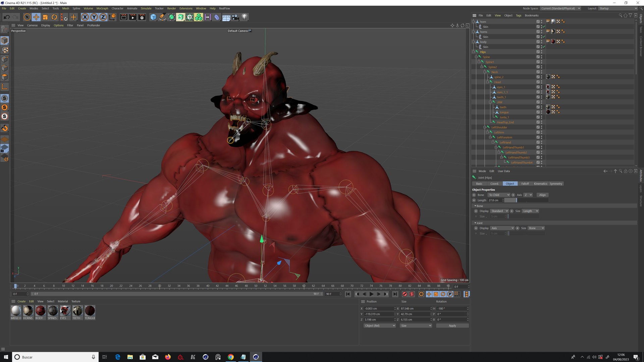
Task: Toggle Autokeying button
Action: pos(412,294)
